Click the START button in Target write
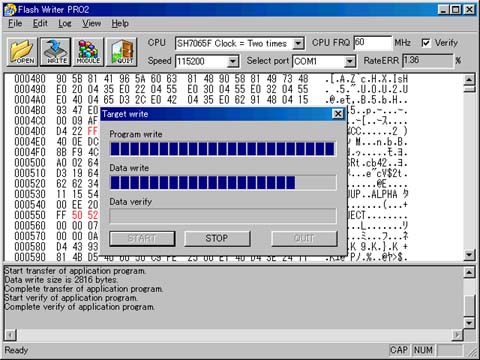The image size is (480, 360). (142, 239)
